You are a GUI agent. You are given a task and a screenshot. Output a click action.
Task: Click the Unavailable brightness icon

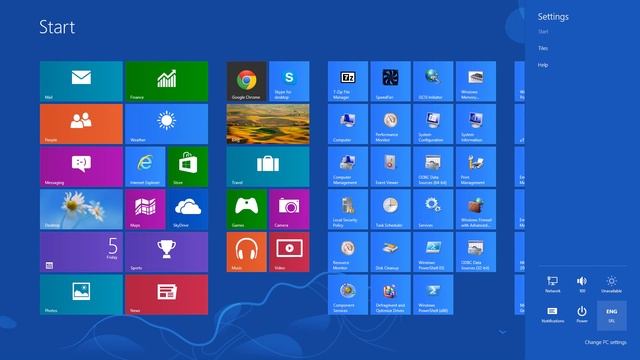(611, 284)
